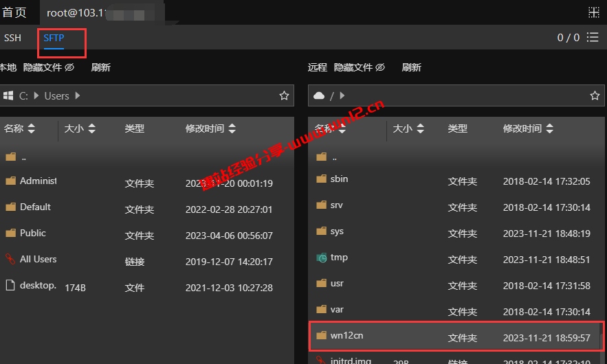
Task: Select the var folder icon
Action: 321,309
